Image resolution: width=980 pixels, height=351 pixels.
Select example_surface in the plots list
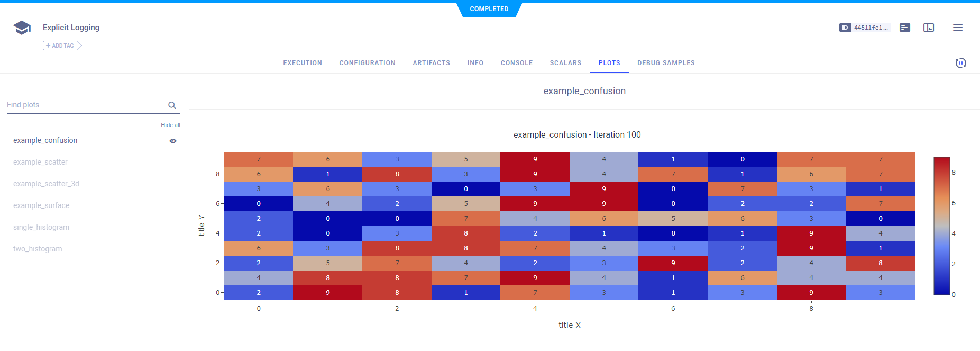41,205
